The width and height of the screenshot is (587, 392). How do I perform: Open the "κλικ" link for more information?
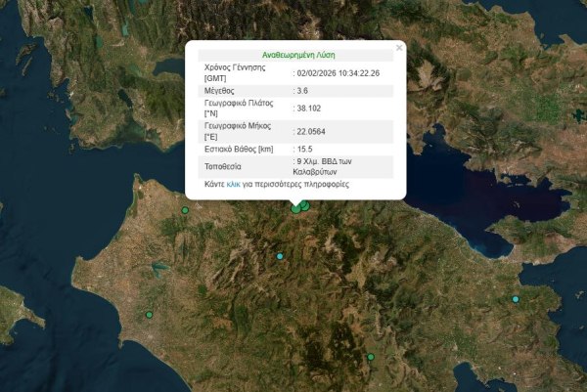coord(233,184)
